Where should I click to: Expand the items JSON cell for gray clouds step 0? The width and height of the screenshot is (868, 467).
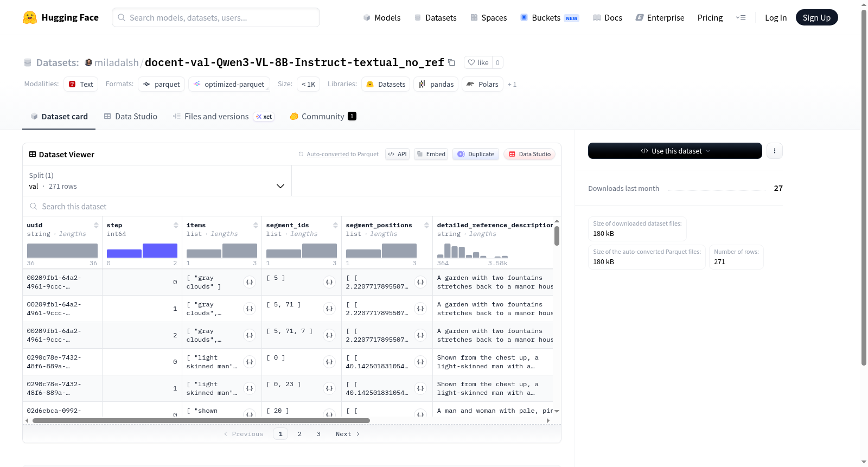tap(250, 282)
